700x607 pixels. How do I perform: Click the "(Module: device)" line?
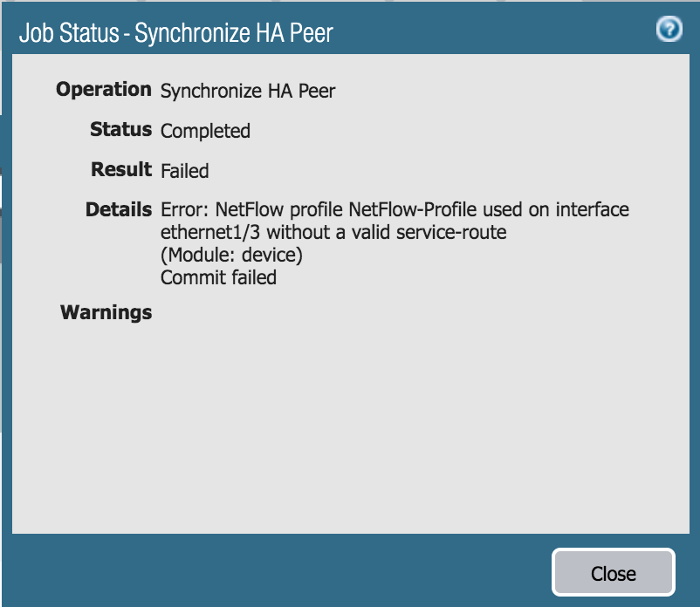point(231,256)
